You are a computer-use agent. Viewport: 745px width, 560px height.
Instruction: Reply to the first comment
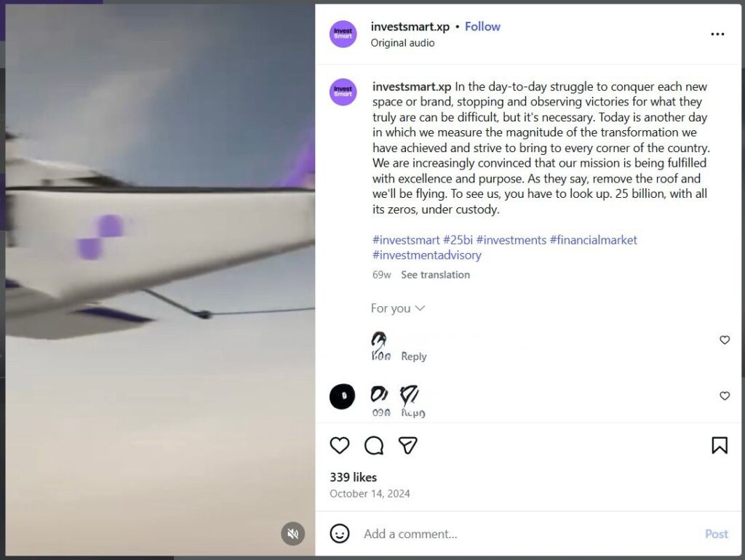(414, 356)
